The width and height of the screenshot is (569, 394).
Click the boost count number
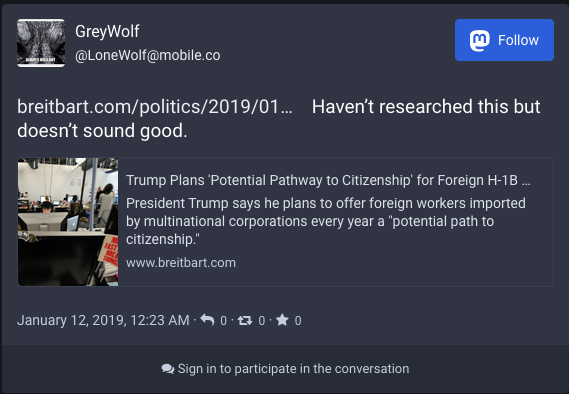[x=261, y=320]
